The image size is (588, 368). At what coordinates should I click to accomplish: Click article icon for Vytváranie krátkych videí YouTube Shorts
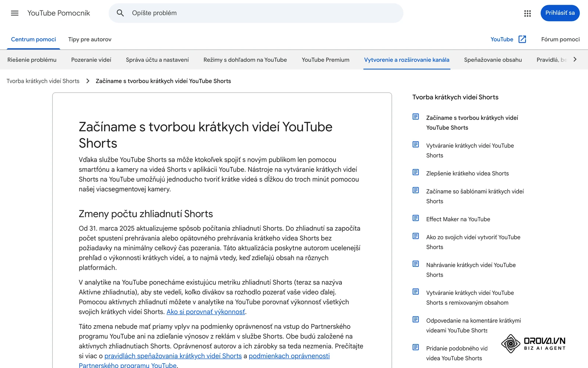click(416, 145)
